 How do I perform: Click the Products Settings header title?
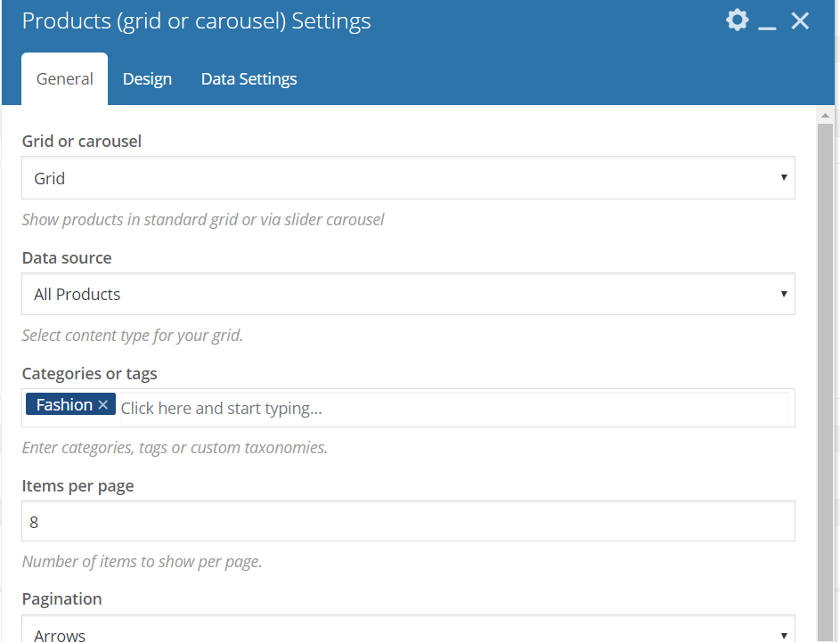196,21
